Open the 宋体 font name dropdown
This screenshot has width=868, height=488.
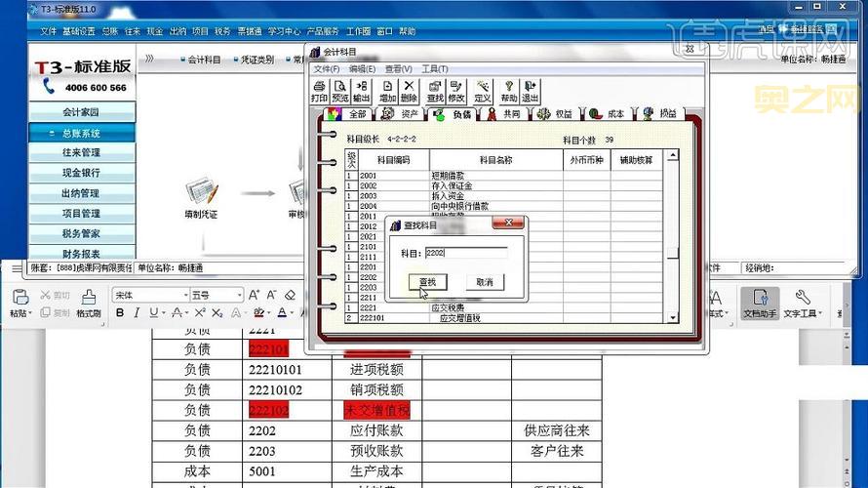pos(186,295)
